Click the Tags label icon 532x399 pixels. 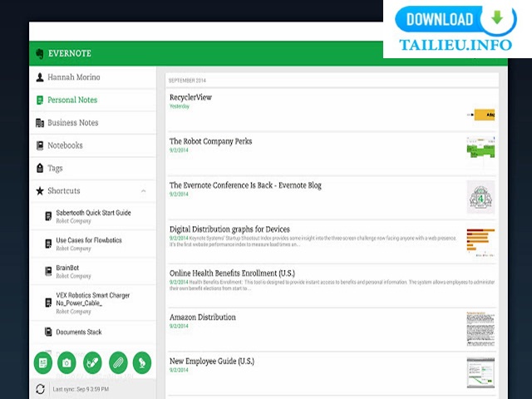tap(40, 168)
